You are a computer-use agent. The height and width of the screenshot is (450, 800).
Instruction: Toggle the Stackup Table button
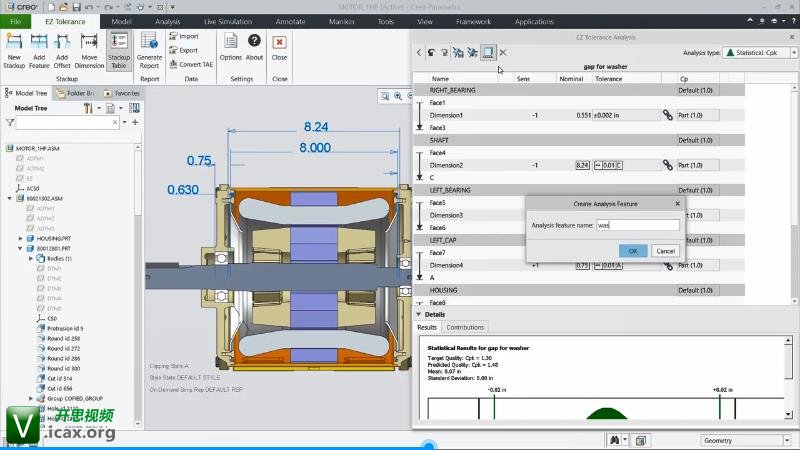[x=118, y=41]
